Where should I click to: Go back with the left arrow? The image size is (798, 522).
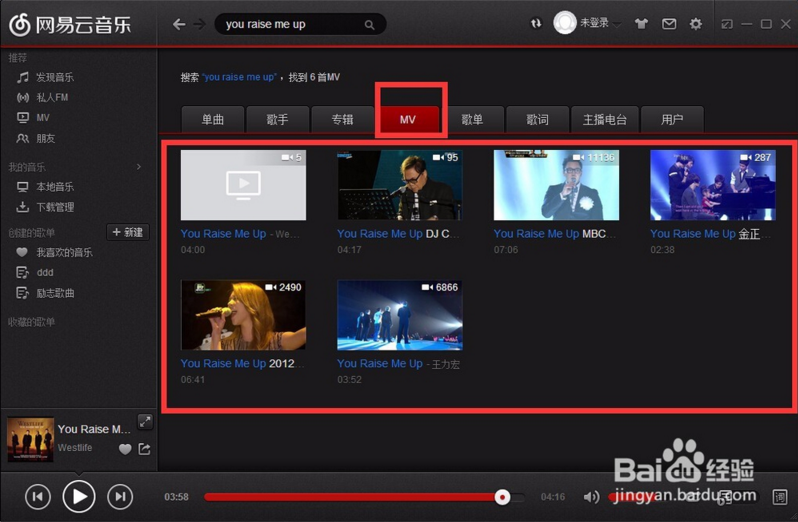(x=179, y=24)
